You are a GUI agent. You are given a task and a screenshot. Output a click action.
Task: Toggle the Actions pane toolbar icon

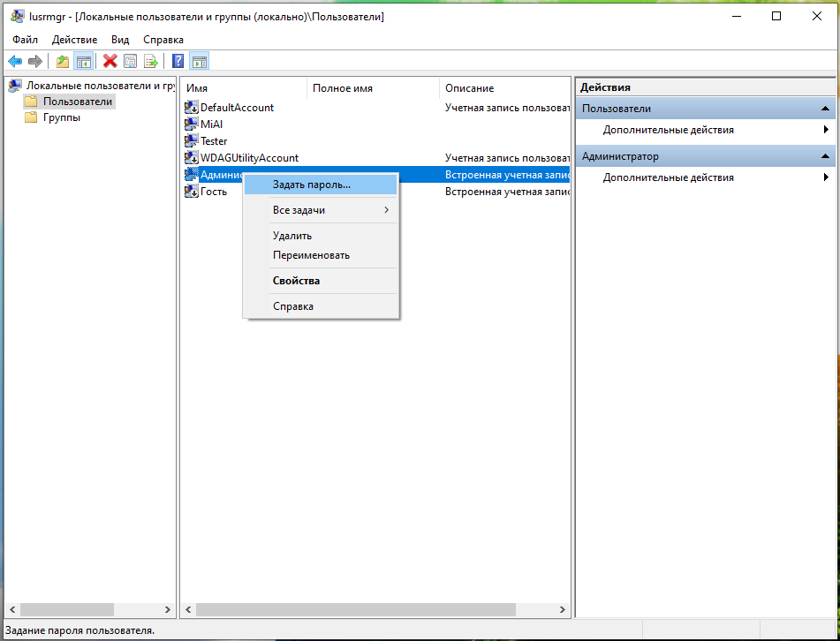point(200,61)
